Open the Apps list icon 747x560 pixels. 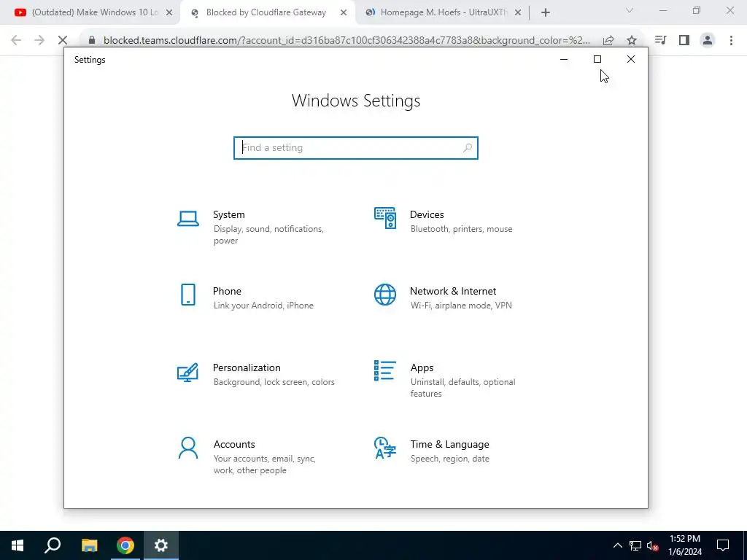click(385, 370)
